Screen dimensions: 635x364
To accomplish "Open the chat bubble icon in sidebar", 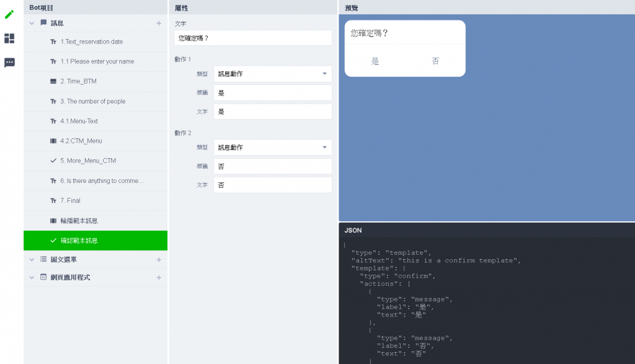I will tap(9, 63).
